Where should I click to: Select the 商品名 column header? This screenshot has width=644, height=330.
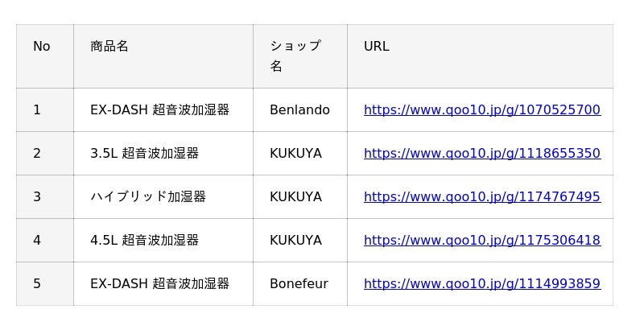click(109, 47)
